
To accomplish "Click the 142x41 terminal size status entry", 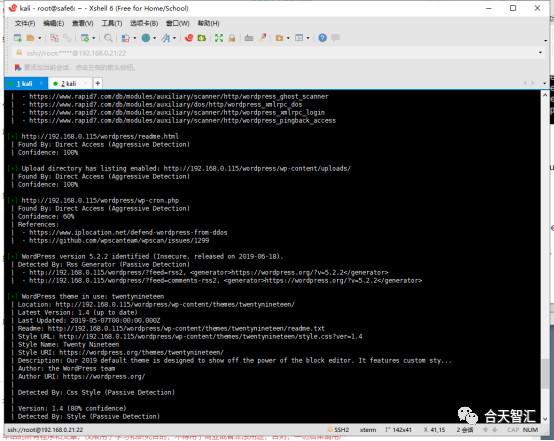I will 399,430.
